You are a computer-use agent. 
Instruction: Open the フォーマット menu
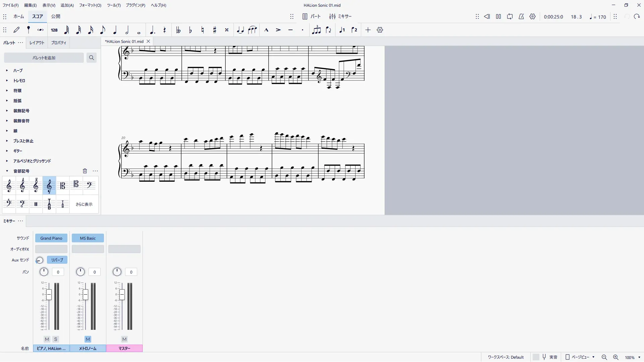[x=90, y=5]
